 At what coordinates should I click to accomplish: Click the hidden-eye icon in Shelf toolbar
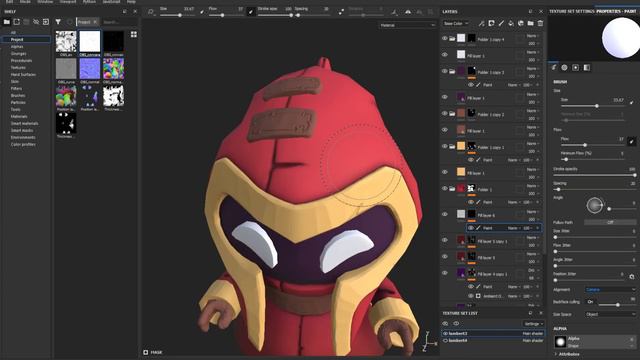[36, 22]
